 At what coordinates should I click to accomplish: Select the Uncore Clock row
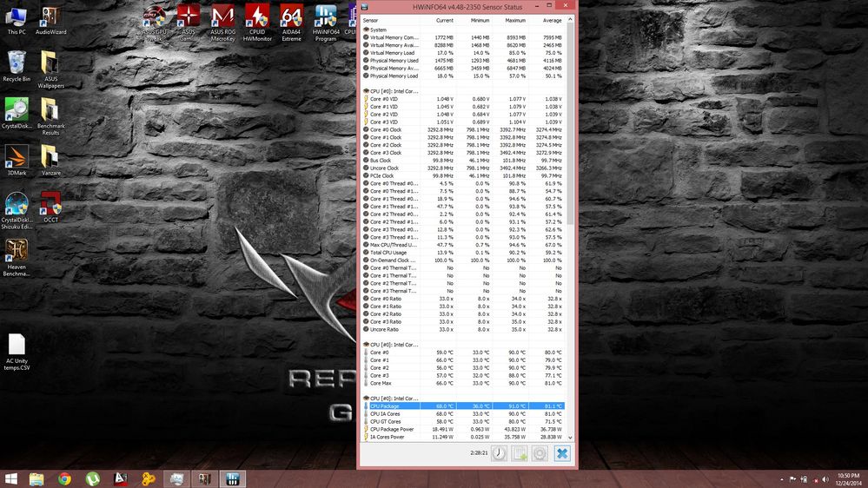tap(463, 168)
